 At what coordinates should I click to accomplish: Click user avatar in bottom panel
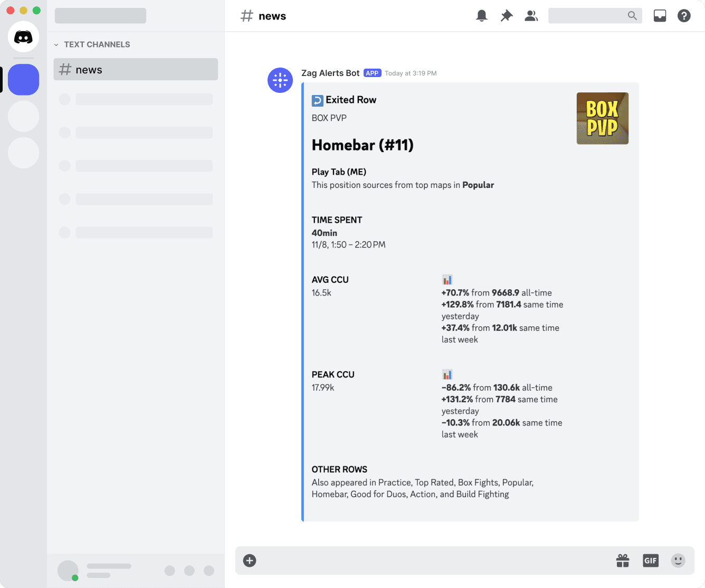(x=68, y=571)
